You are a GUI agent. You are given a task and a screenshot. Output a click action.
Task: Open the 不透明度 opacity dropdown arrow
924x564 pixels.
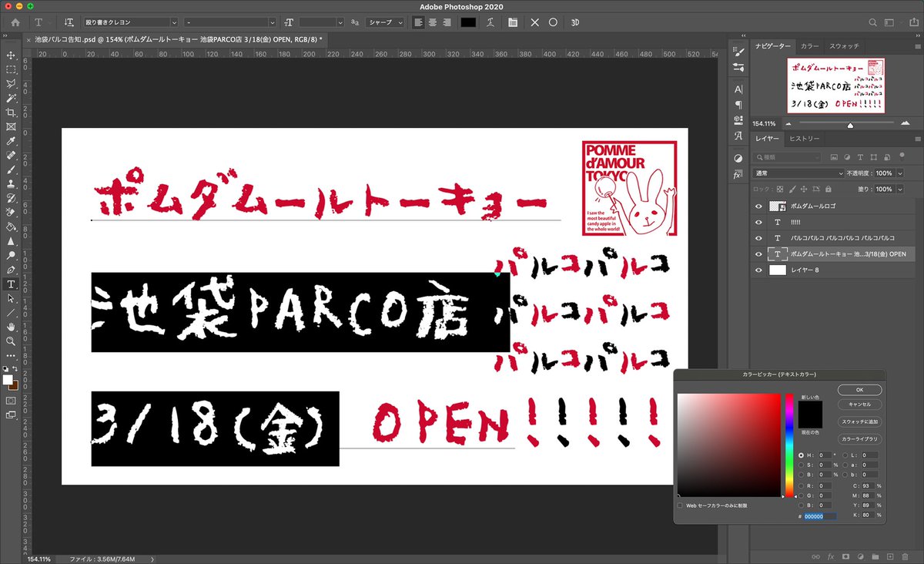click(899, 173)
